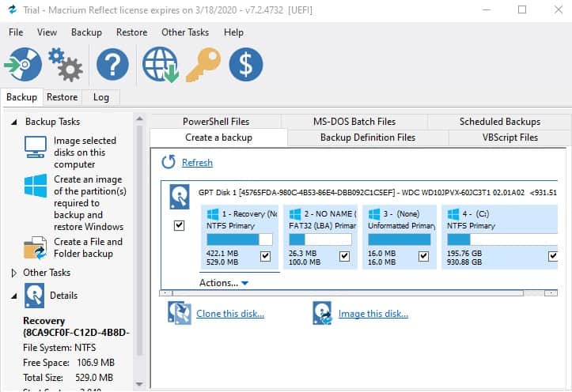Click the monitor icon for imaging selected disks

coord(36,147)
